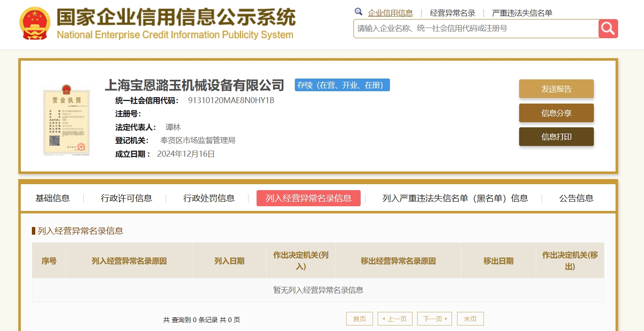644x331 pixels.
Task: Click the 发送报告 button
Action: click(x=556, y=89)
